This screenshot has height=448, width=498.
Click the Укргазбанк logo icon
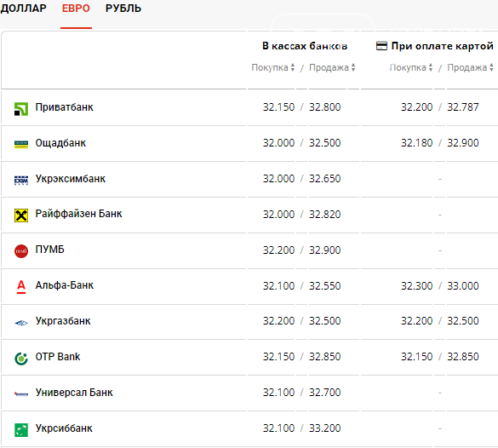point(21,323)
